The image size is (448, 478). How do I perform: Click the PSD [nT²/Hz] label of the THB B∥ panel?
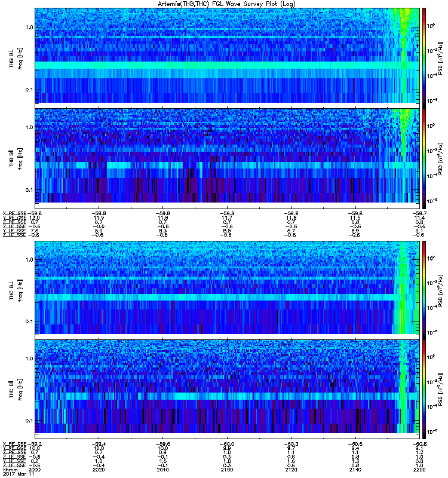pos(440,158)
